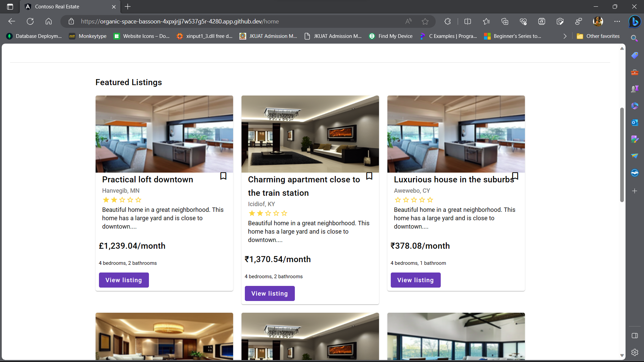Viewport: 644px width, 362px height.
Task: Save the Charming apartment listing
Action: tap(369, 176)
